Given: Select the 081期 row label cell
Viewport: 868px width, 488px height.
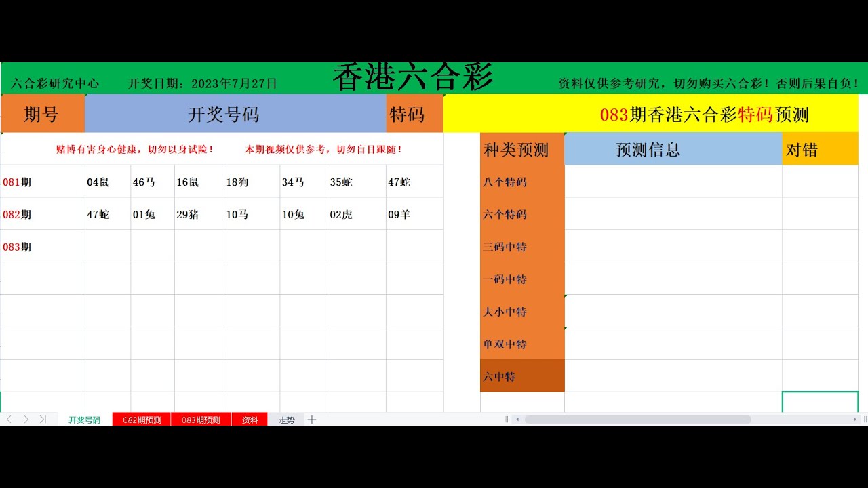Looking at the screenshot, I should (x=43, y=182).
